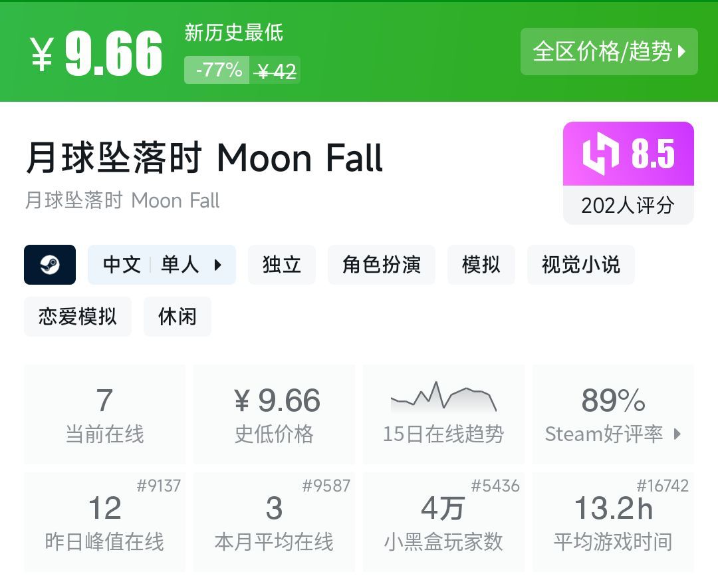Tap the 模拟 tag
The width and height of the screenshot is (718, 588).
481,265
